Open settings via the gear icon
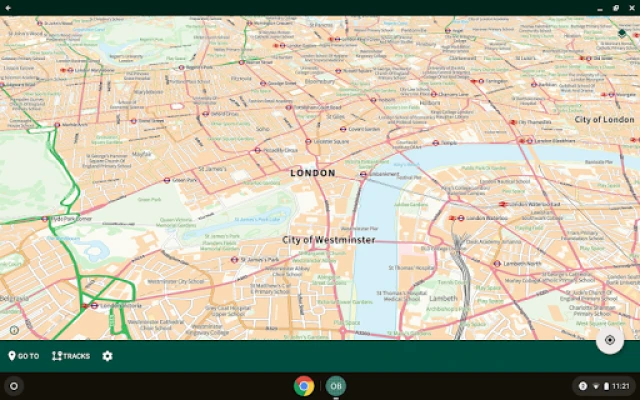The width and height of the screenshot is (640, 400). tap(107, 356)
